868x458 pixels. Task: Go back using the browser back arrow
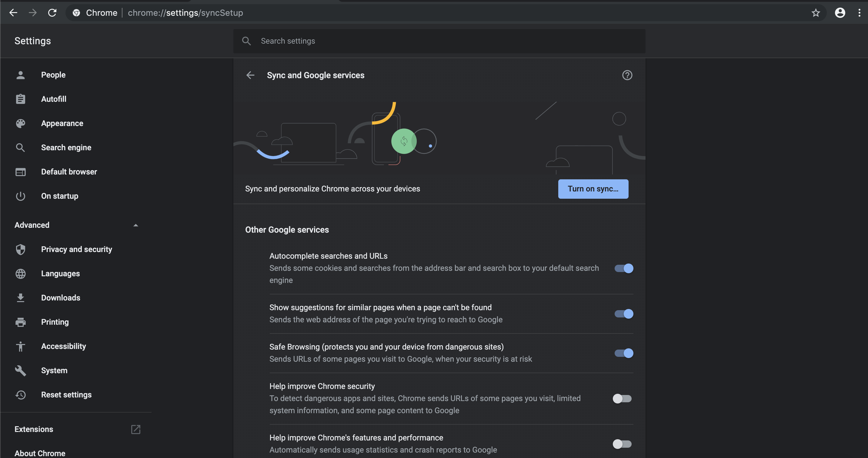pyautogui.click(x=13, y=13)
